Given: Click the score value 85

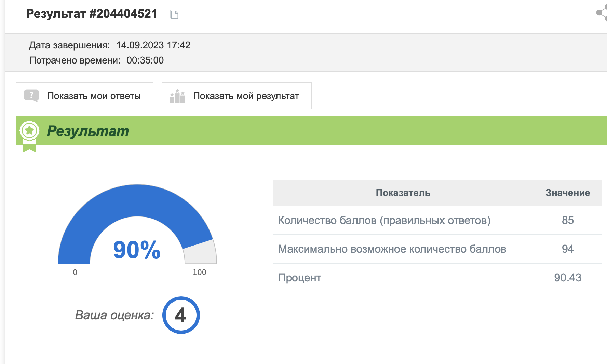Looking at the screenshot, I should click(x=567, y=220).
